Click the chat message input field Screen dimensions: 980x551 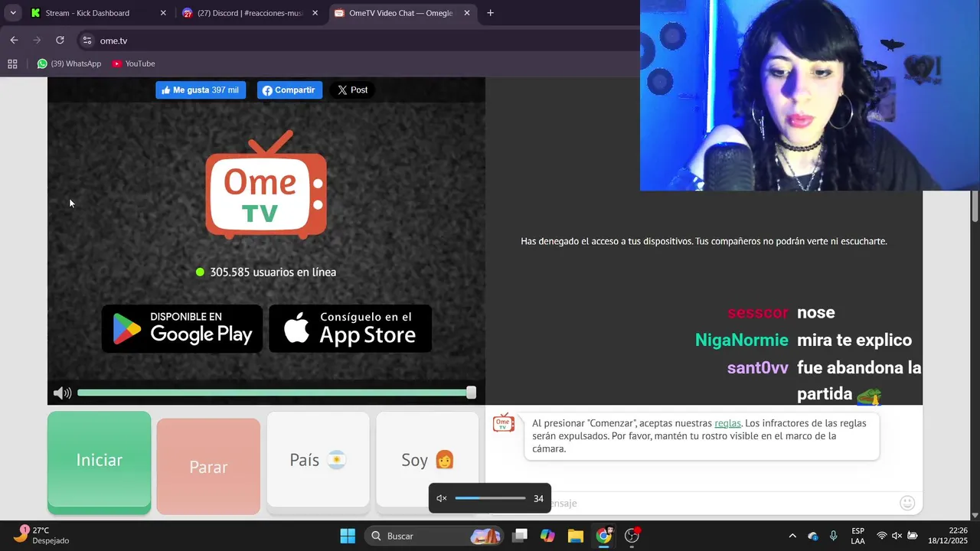point(704,503)
